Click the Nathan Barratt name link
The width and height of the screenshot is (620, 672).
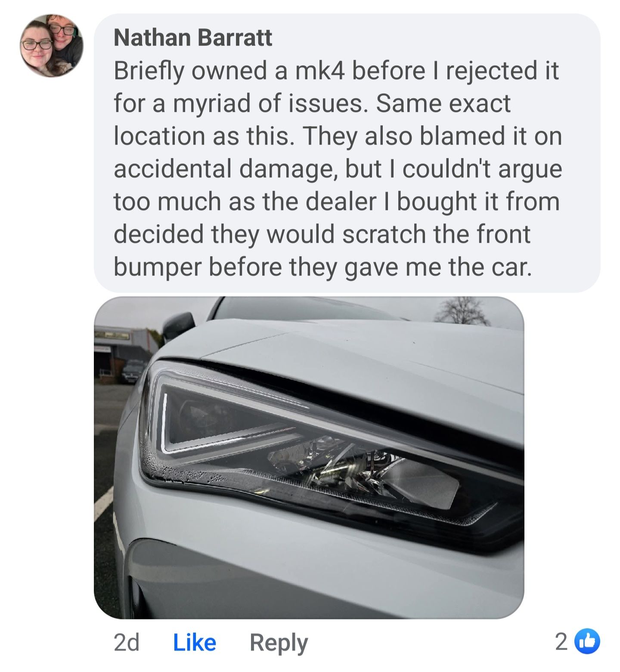193,37
